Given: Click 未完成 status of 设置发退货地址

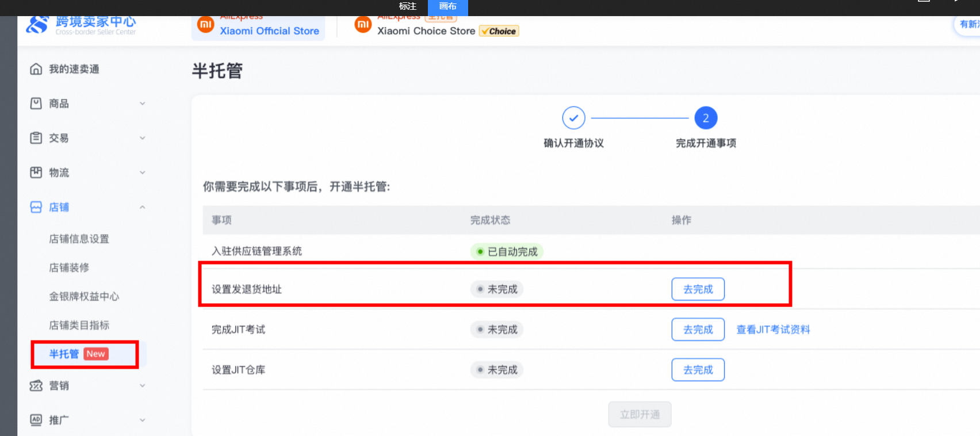Looking at the screenshot, I should click(x=497, y=289).
